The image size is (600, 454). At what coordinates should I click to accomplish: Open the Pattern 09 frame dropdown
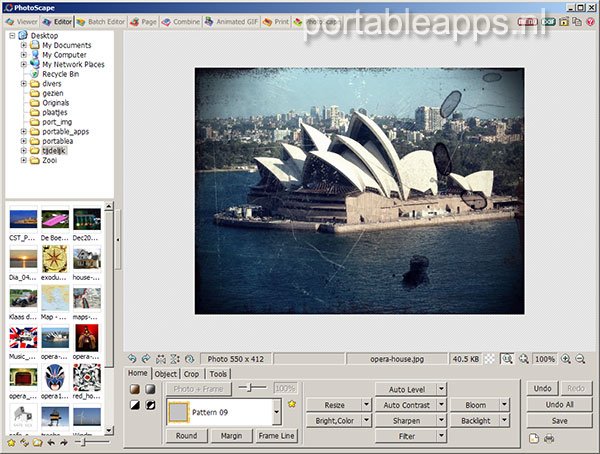coord(275,411)
